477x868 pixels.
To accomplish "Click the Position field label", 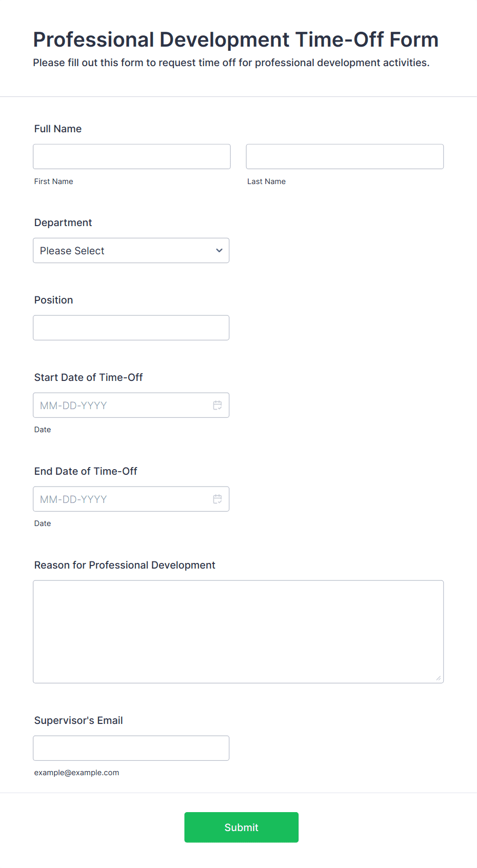I will pyautogui.click(x=54, y=300).
